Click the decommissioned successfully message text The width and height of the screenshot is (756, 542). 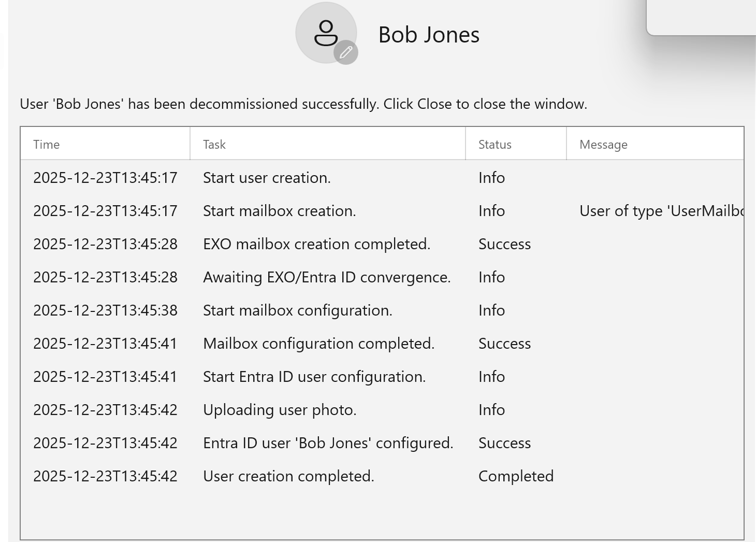coord(303,104)
